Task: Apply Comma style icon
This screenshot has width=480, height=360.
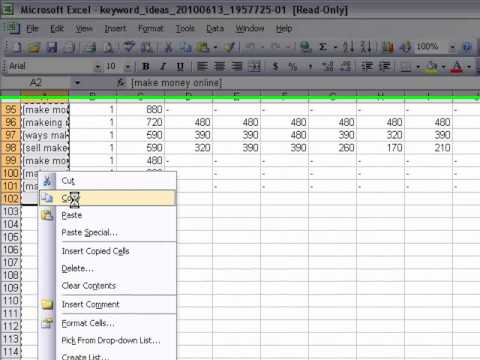Action: 310,66
